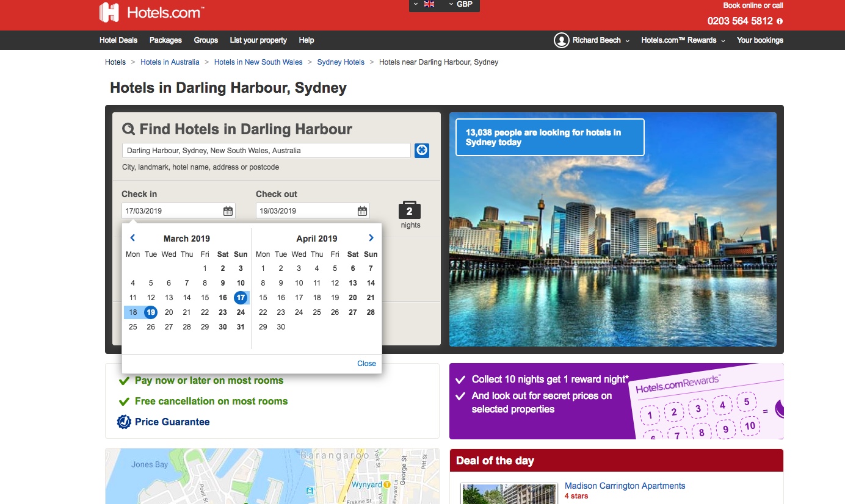Open the GBP currency dropdown
845x504 pixels.
460,4
